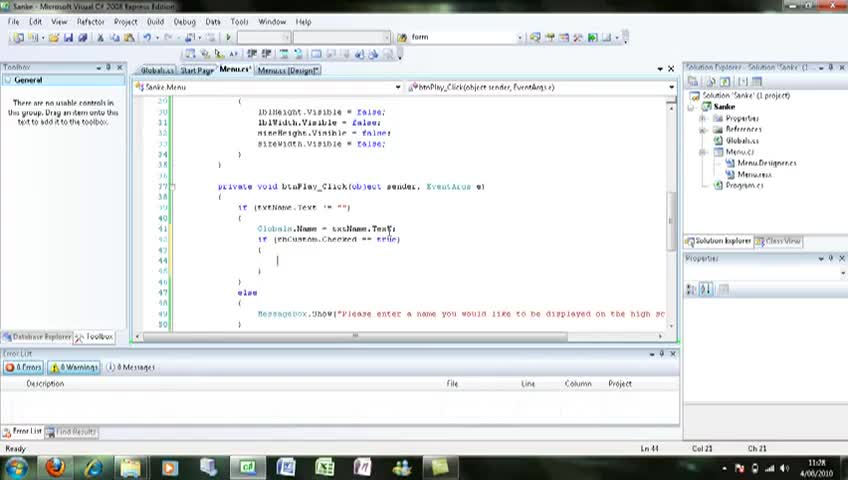
Task: Collapse the General toolbox group
Action: pyautogui.click(x=8, y=80)
